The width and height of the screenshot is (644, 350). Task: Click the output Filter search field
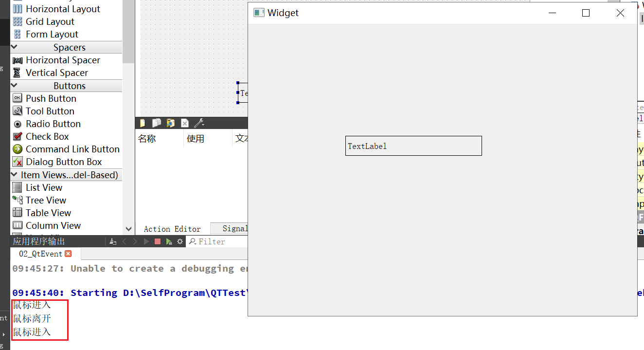coord(217,241)
